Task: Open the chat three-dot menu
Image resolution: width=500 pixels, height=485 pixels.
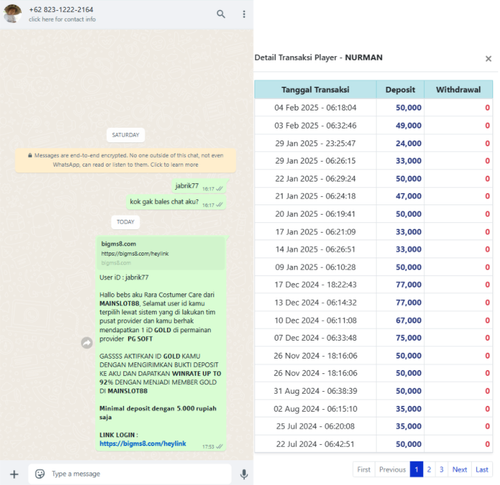Action: [x=244, y=14]
